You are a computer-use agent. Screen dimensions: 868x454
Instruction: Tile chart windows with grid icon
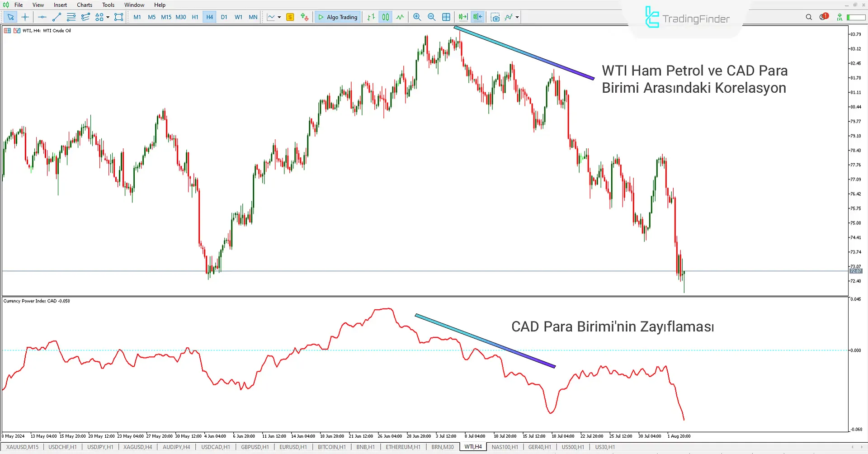446,17
